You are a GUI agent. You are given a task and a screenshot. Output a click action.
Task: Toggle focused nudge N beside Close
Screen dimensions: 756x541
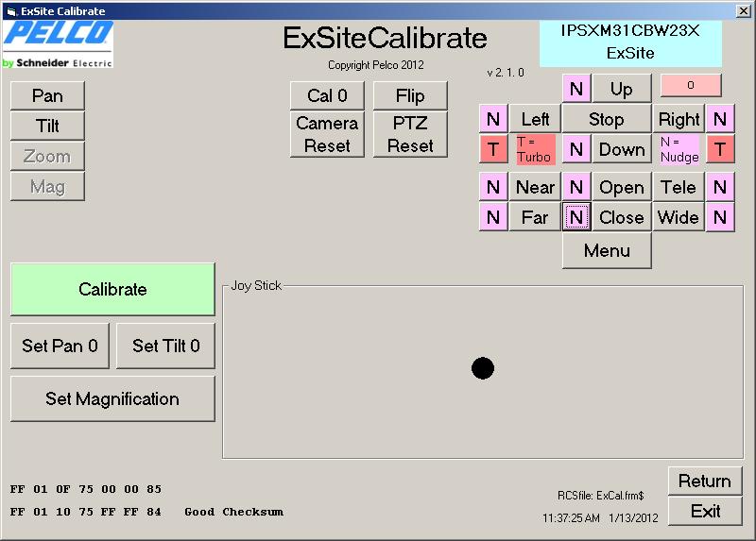point(576,217)
